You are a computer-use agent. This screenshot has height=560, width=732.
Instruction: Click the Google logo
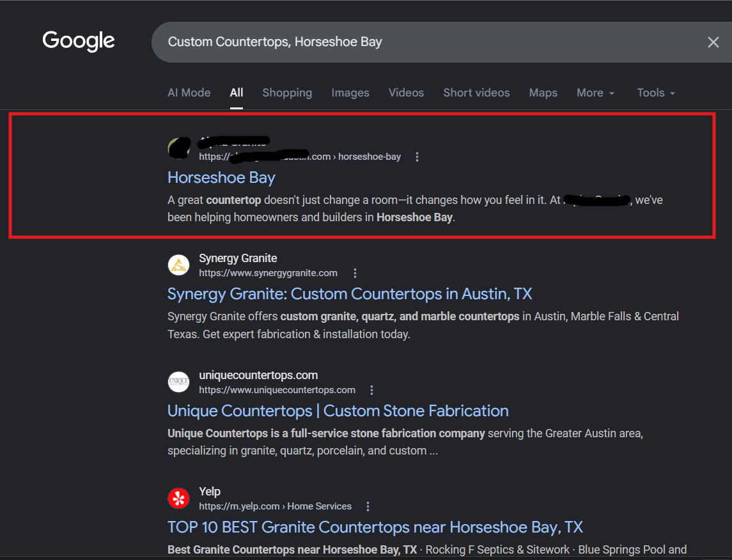(79, 41)
